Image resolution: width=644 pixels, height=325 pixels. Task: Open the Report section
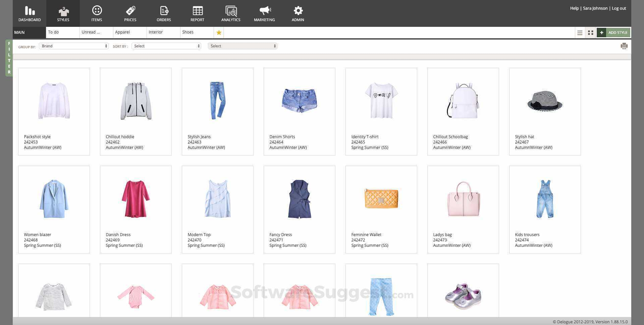(x=197, y=13)
